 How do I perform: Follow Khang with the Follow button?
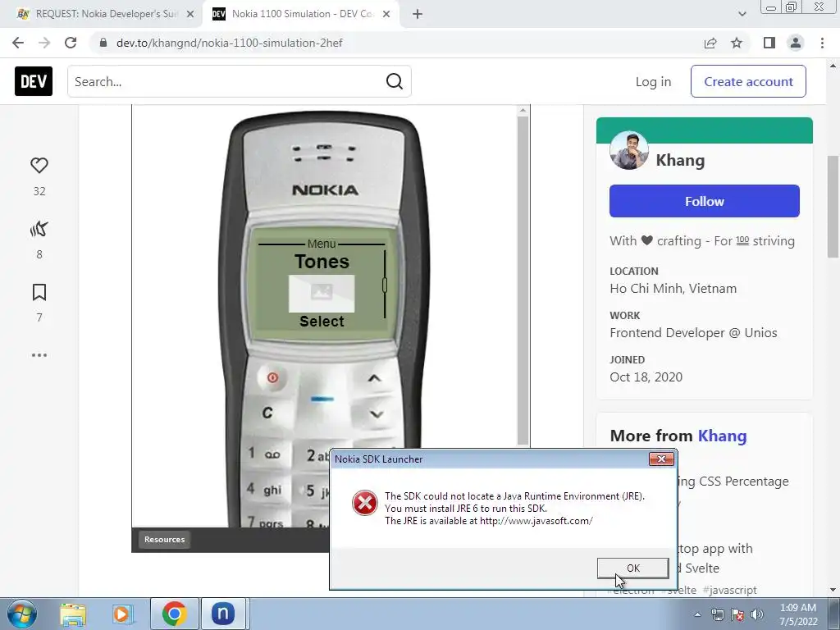(705, 201)
